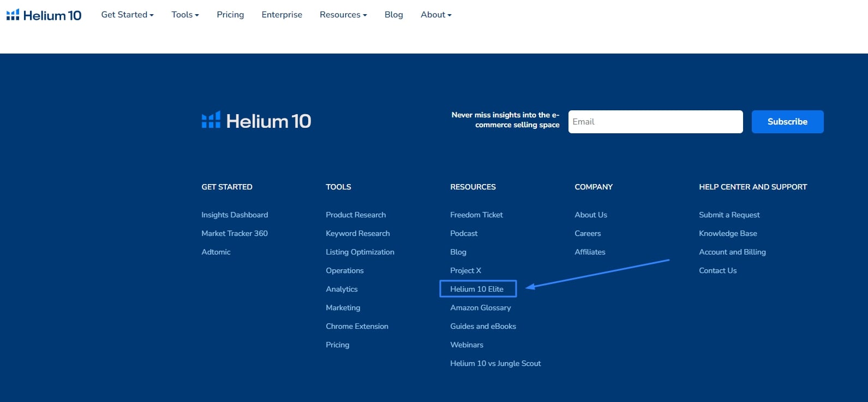The height and width of the screenshot is (402, 868).
Task: Open Blog link in footer Resources column
Action: tap(458, 252)
